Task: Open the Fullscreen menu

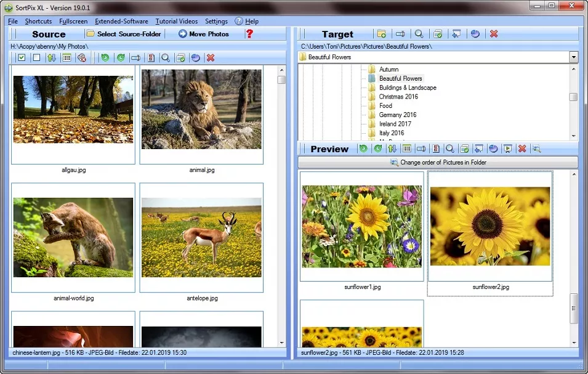Action: tap(73, 22)
